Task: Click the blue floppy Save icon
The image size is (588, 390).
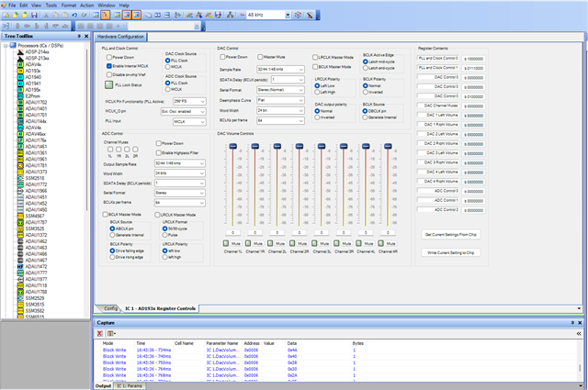Action: (x=34, y=15)
